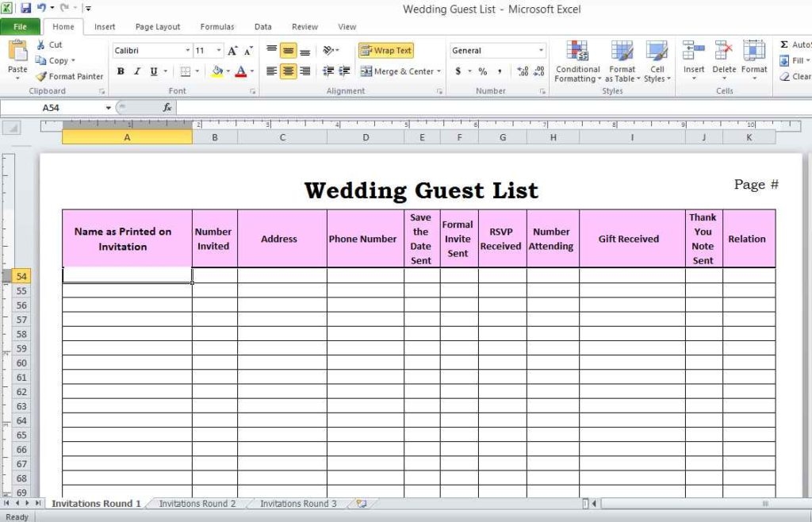
Task: Switch to the Formulas ribbon tab
Action: point(216,26)
